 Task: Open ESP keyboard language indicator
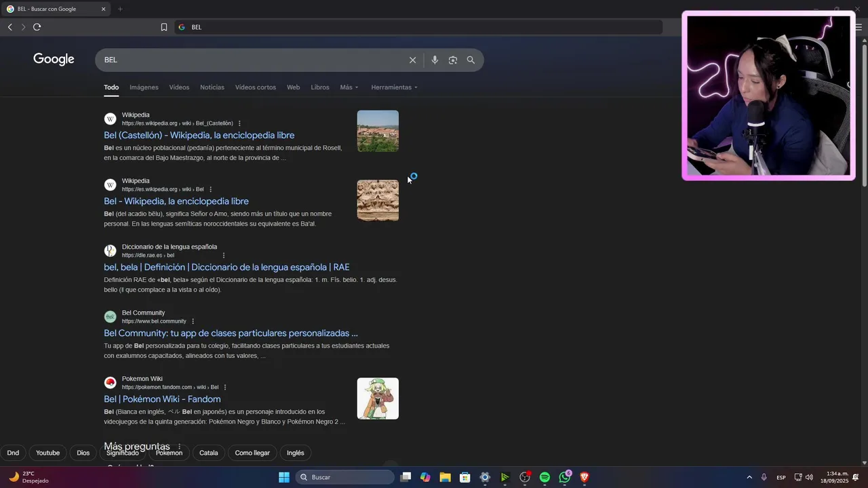[x=781, y=477]
